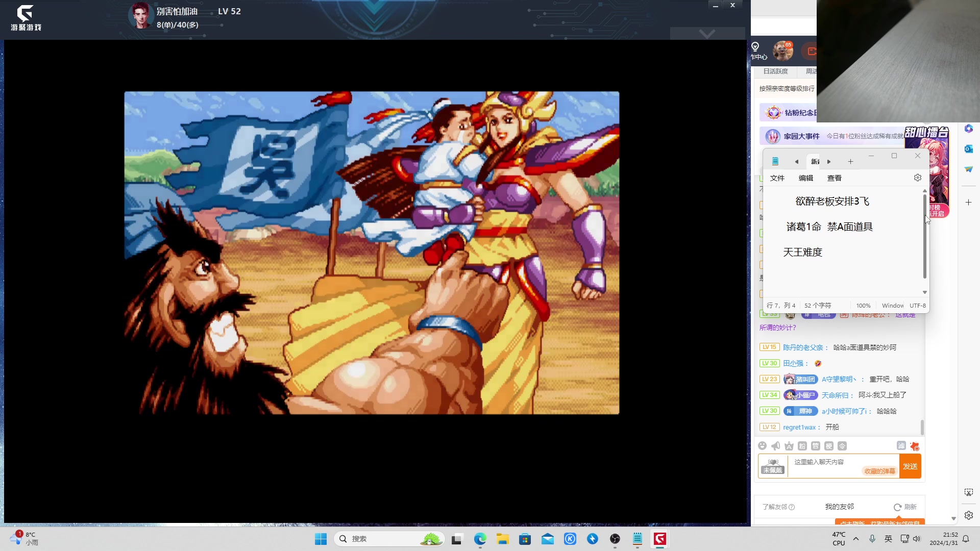This screenshot has height=551, width=980.
Task: Open the 查看 menu in Notepad
Action: coord(835,178)
